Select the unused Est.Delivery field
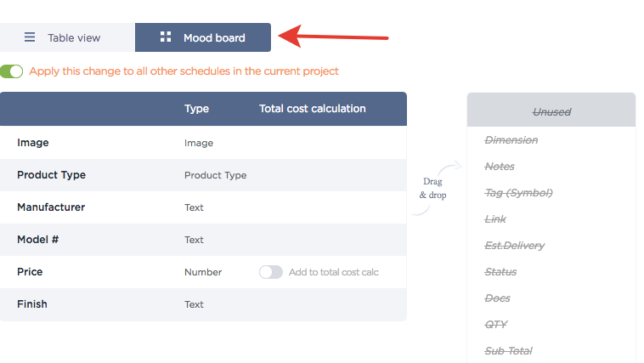 [x=515, y=246]
